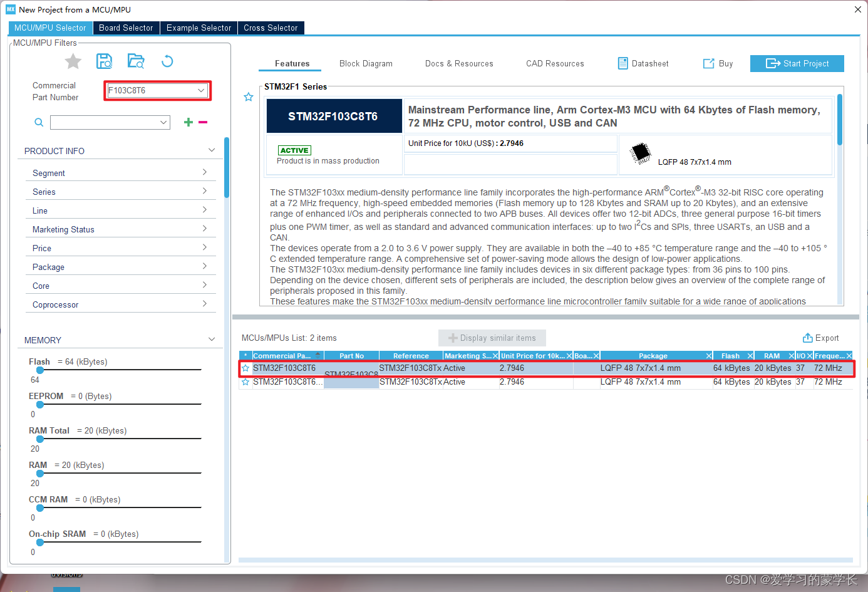Star the first row STM32F103C8T6 in list
Viewport: 868px width, 592px height.
click(x=245, y=368)
